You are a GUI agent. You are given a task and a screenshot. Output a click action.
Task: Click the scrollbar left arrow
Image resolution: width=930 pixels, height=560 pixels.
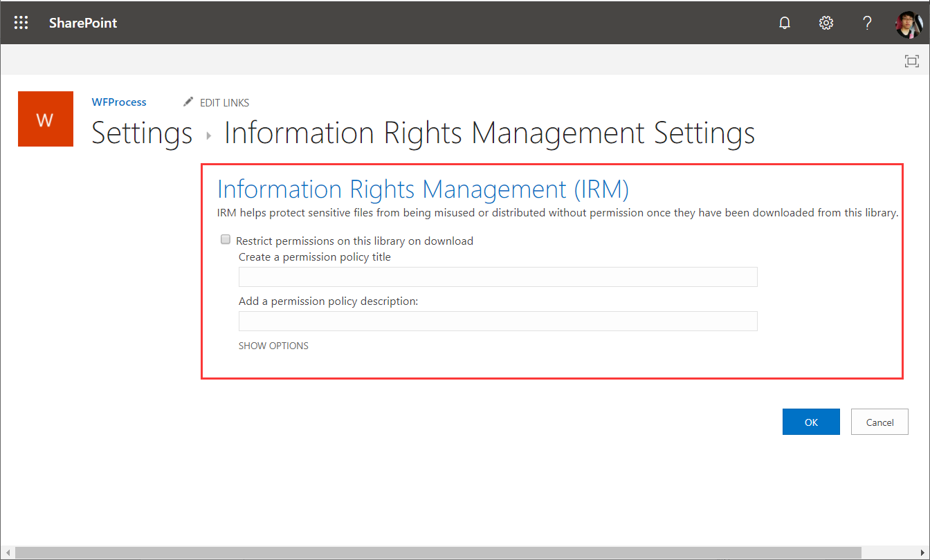pos(7,553)
